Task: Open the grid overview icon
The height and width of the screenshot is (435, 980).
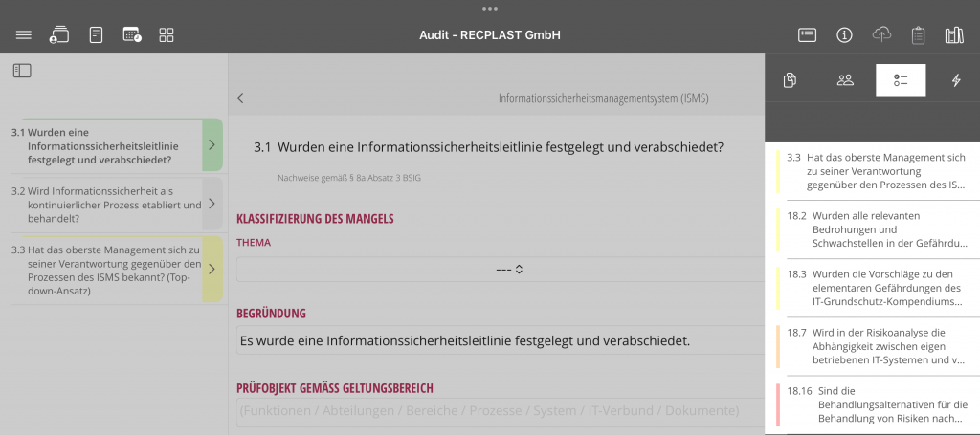Action: [x=167, y=35]
